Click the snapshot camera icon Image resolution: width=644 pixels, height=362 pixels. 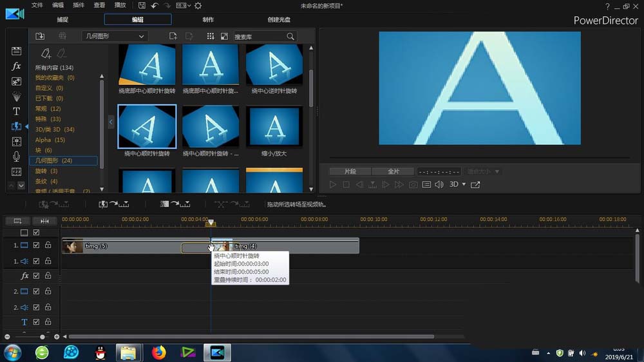click(x=413, y=184)
